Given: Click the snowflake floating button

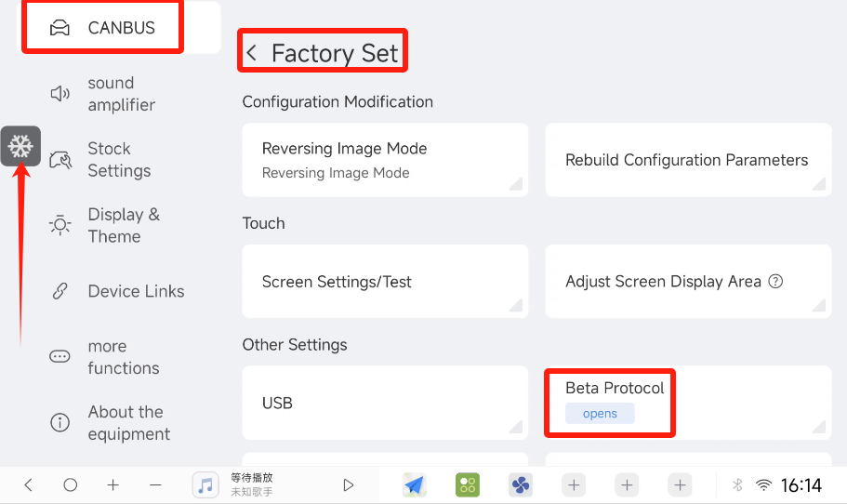Looking at the screenshot, I should pyautogui.click(x=20, y=146).
